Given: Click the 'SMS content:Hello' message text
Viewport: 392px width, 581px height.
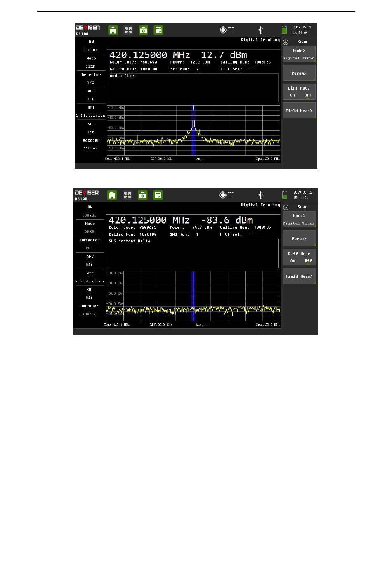Looking at the screenshot, I should (129, 241).
